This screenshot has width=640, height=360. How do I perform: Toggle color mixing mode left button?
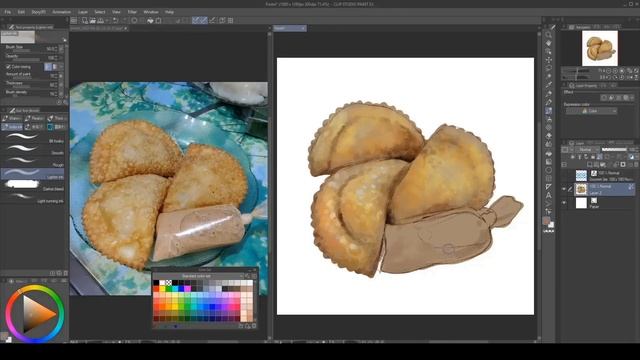(x=48, y=67)
